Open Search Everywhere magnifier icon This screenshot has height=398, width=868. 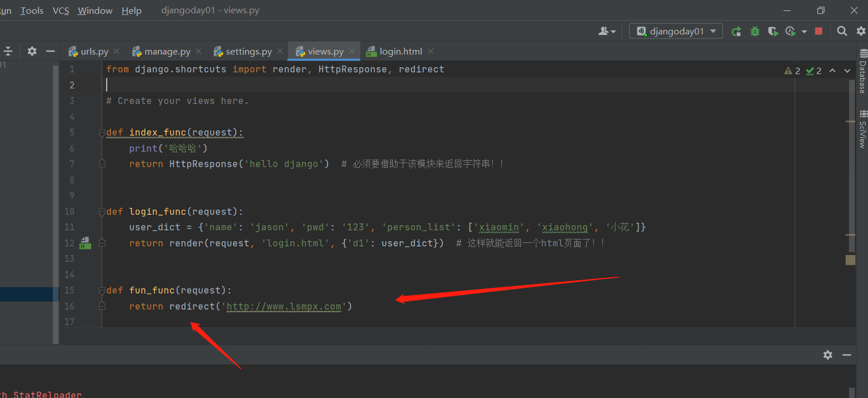842,31
